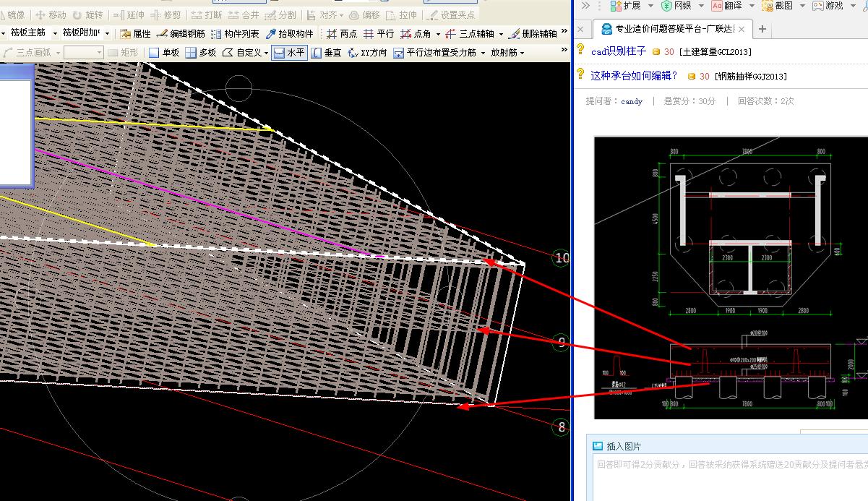The image size is (868, 501).
Task: Toggle 垂直 (vertical) rebar direction
Action: (x=326, y=53)
